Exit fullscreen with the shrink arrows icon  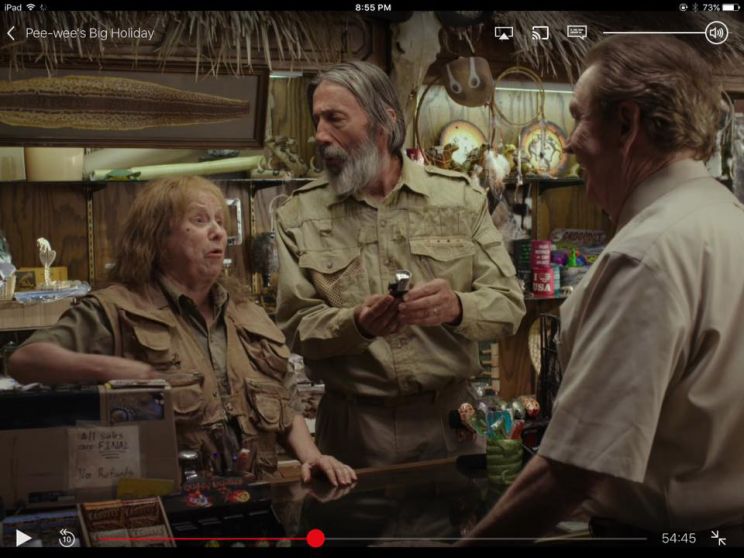(x=718, y=538)
